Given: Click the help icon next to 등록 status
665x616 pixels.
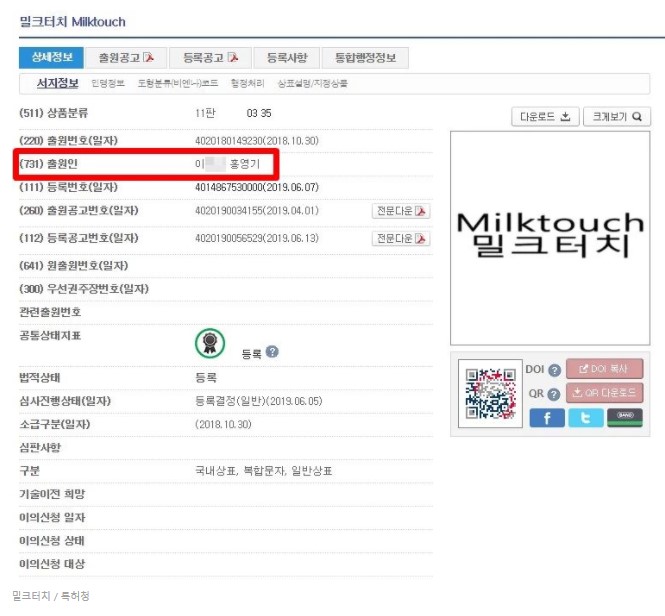Looking at the screenshot, I should (x=272, y=352).
